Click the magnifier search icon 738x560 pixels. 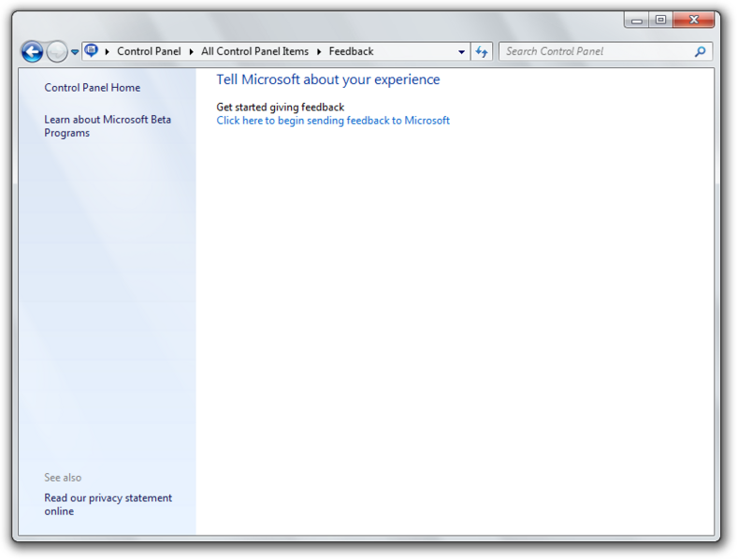pos(700,51)
